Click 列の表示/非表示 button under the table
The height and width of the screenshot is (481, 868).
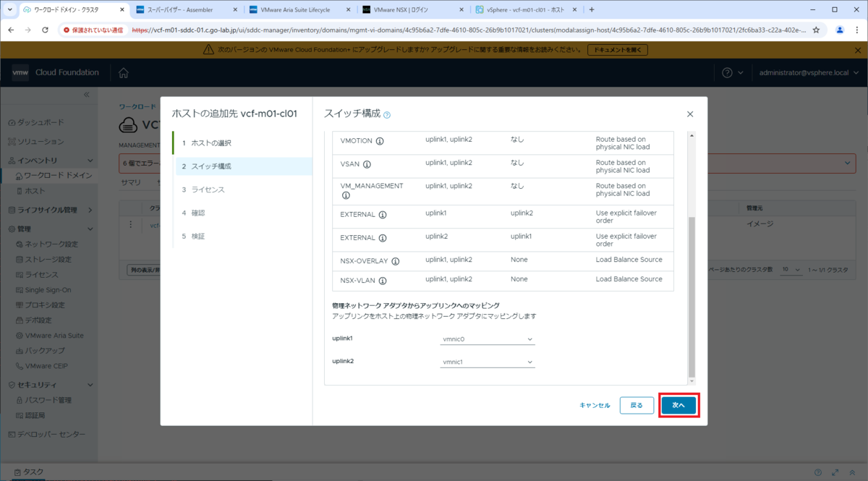pos(143,270)
